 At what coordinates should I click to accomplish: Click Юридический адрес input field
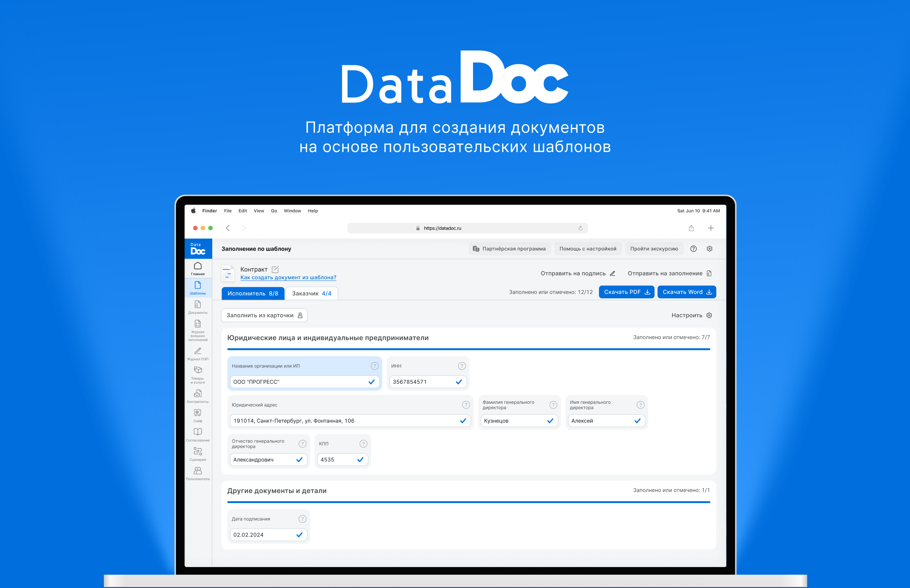[350, 421]
